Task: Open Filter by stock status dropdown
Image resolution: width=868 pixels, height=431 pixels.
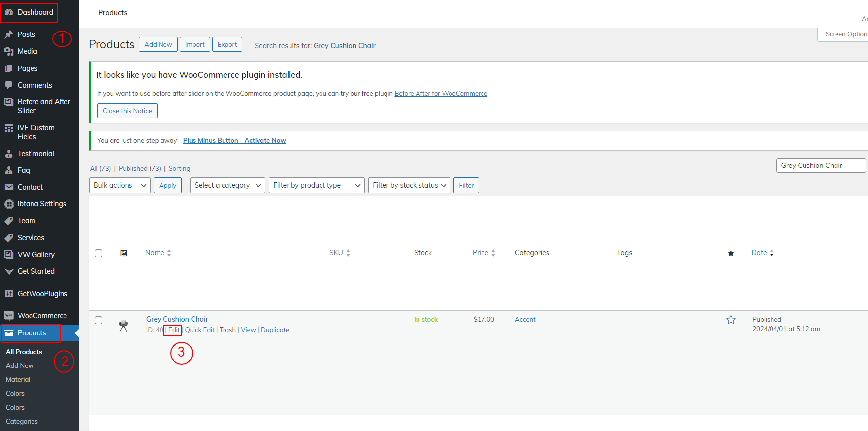Action: [x=409, y=185]
